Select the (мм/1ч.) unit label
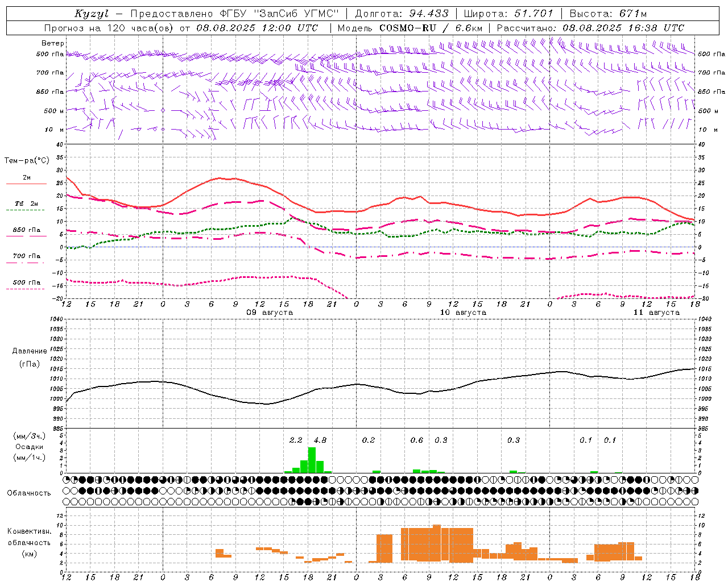Screen dimensions: 728x582 30,458
